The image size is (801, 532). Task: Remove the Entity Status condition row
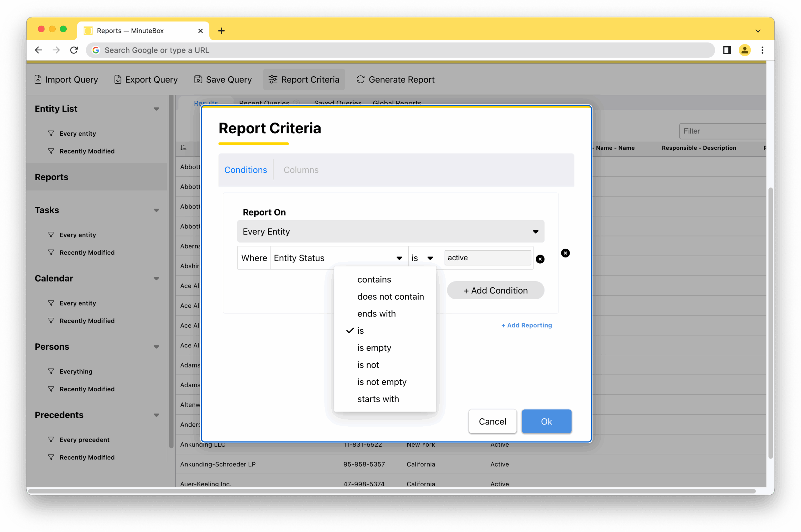coord(540,259)
